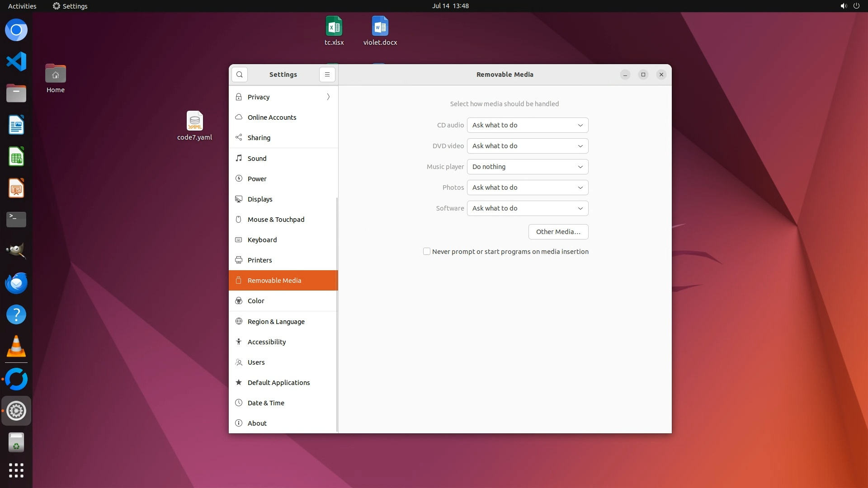
Task: Go to Default Applications section
Action: pos(278,383)
